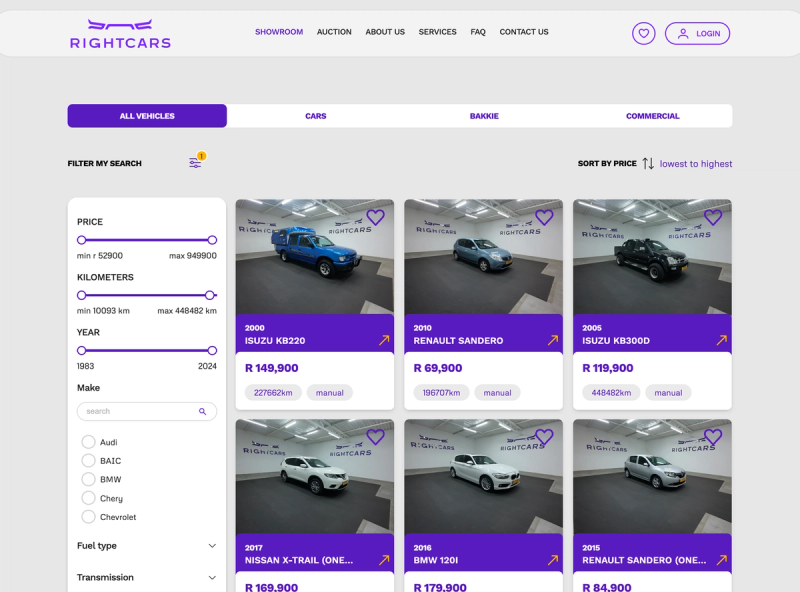Open 2015 Renault Sandero via arrow icon
This screenshot has height=592, width=800.
point(721,560)
